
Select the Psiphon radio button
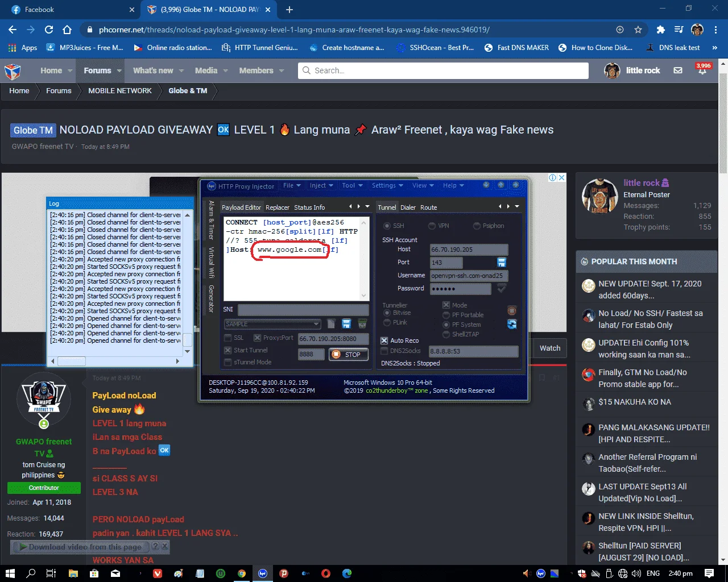point(477,226)
